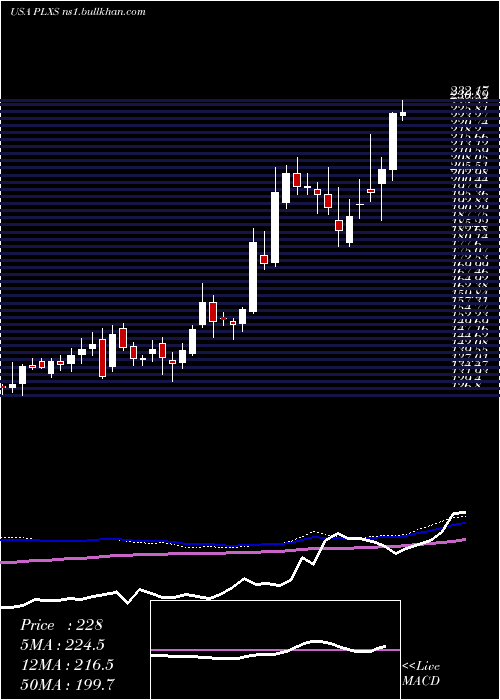Select the '50MA : 199.7' value
Screen dimensions: 500x700
pyautogui.click(x=67, y=684)
